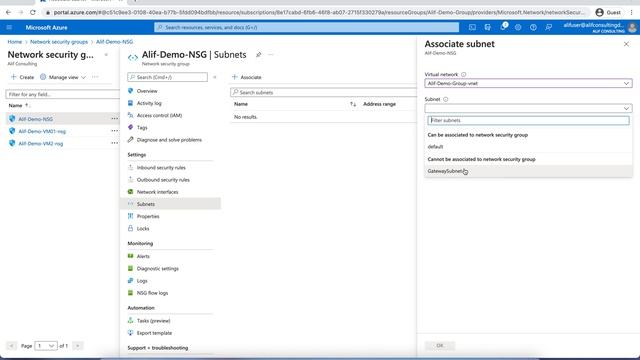Open Cloud Shell from the top bar
The width and height of the screenshot is (640, 360).
[472, 27]
